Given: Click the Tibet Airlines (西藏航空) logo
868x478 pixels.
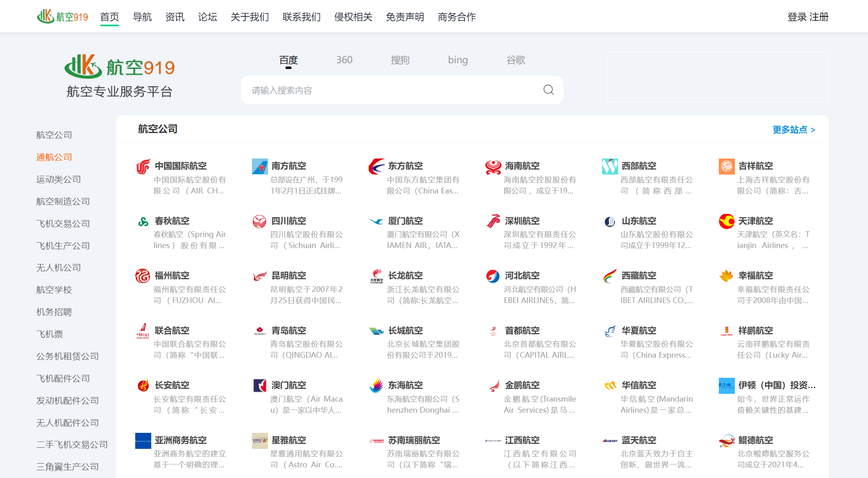Looking at the screenshot, I should pyautogui.click(x=610, y=276).
